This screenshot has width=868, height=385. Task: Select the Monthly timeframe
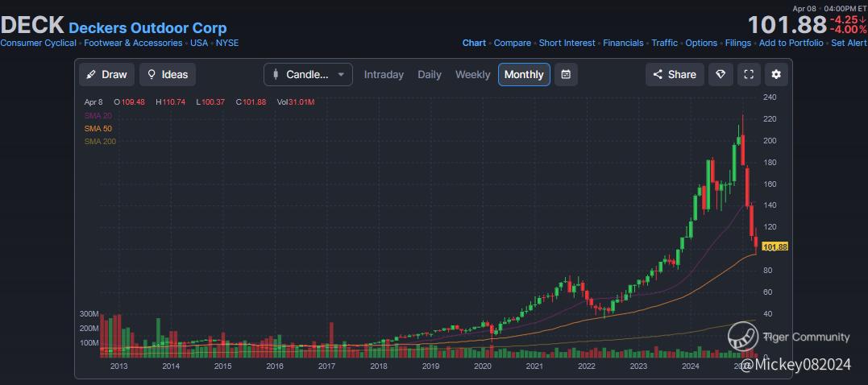(524, 75)
